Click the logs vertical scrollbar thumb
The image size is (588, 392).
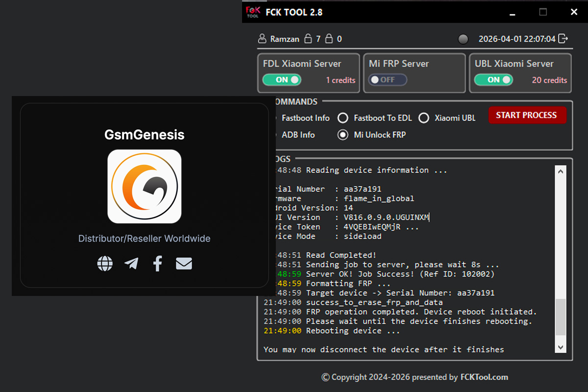click(560, 317)
